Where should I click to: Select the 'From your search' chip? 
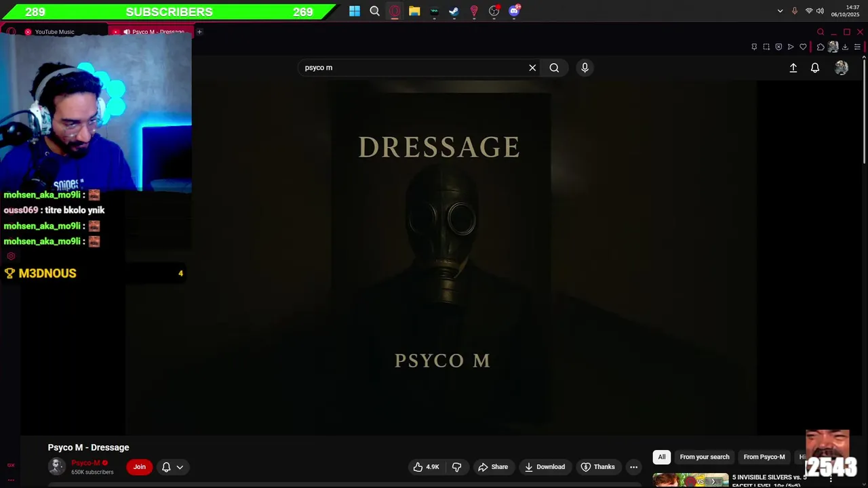705,457
